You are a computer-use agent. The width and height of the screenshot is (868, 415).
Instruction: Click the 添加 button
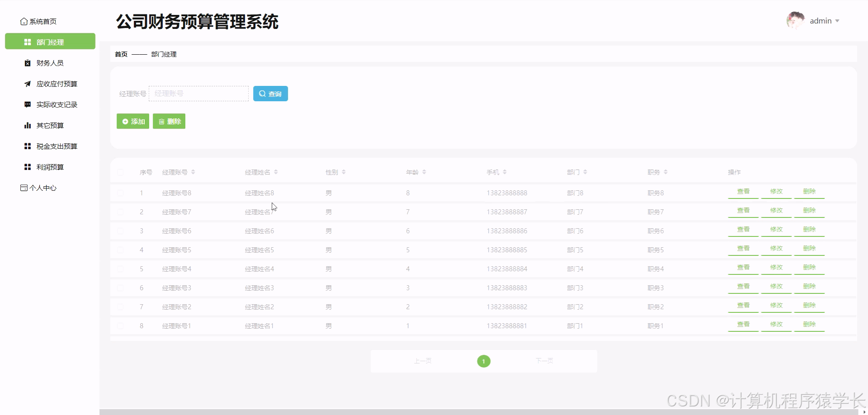pyautogui.click(x=132, y=121)
